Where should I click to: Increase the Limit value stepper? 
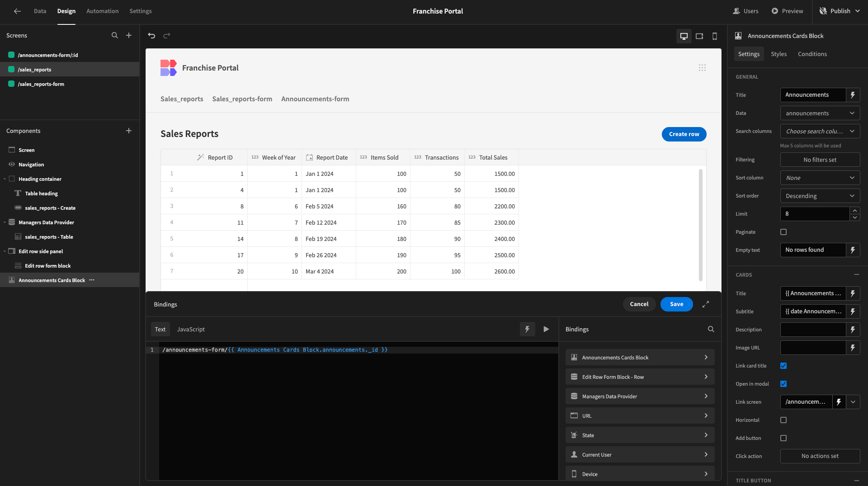coord(855,210)
